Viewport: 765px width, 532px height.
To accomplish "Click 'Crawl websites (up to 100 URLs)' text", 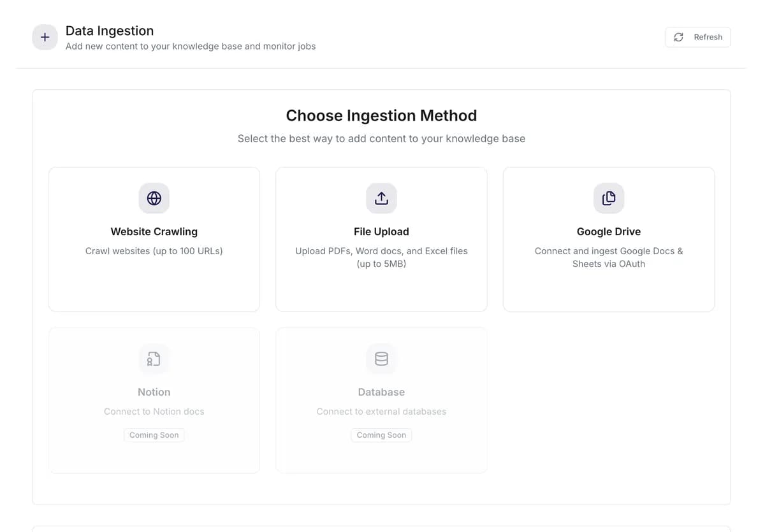I will (154, 251).
